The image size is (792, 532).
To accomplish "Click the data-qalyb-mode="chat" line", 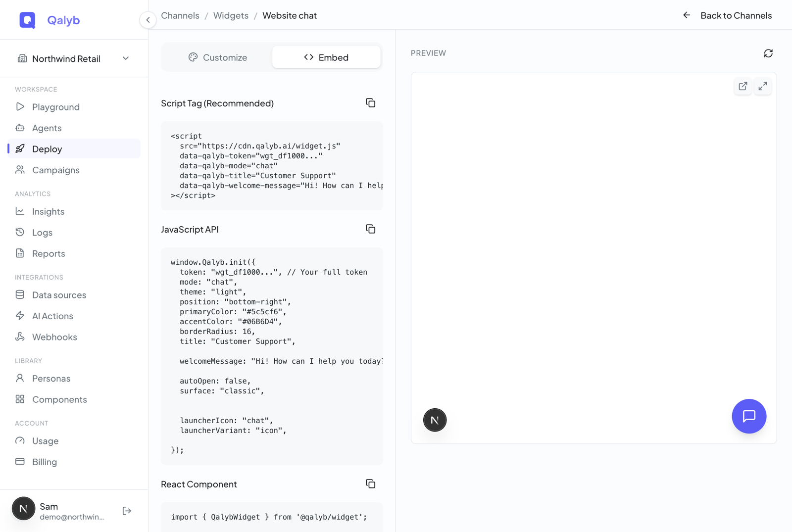I will coord(229,166).
